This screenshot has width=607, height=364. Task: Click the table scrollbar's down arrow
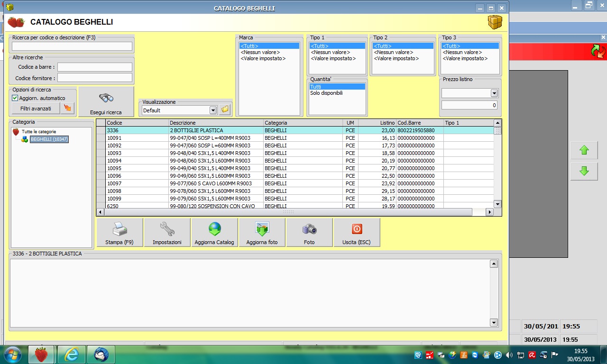497,204
